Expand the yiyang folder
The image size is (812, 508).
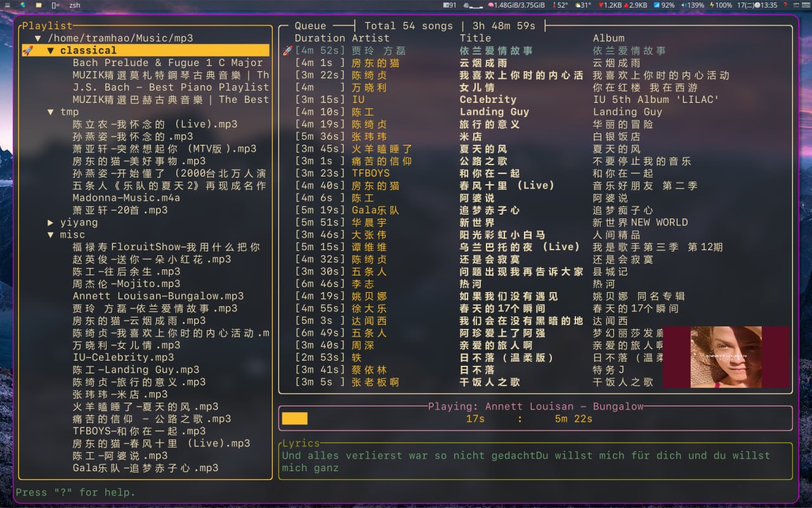pyautogui.click(x=51, y=223)
